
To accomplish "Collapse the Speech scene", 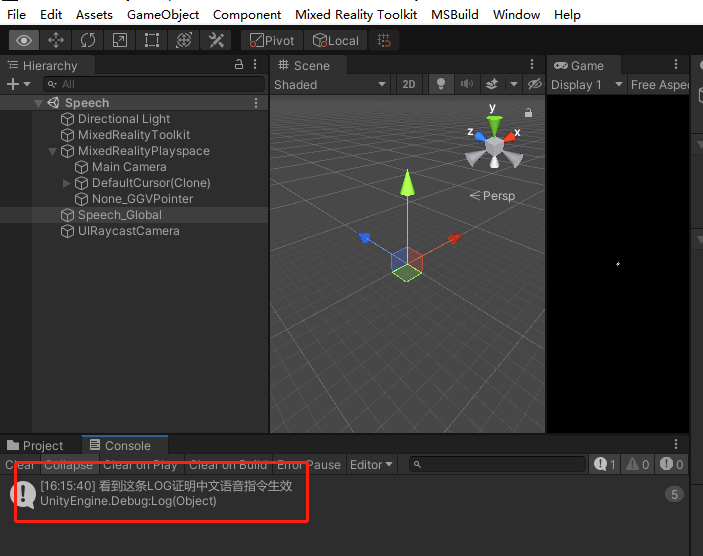I will [x=39, y=103].
